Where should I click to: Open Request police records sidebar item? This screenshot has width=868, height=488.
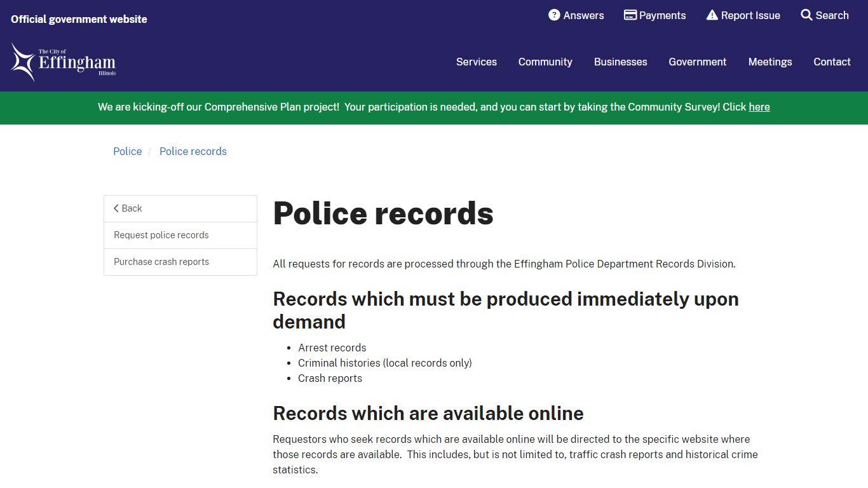180,235
